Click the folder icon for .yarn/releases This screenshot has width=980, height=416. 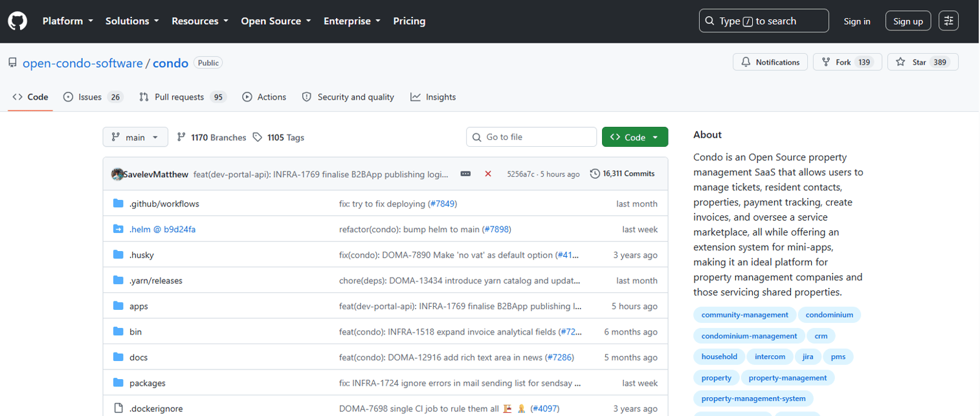tap(118, 280)
